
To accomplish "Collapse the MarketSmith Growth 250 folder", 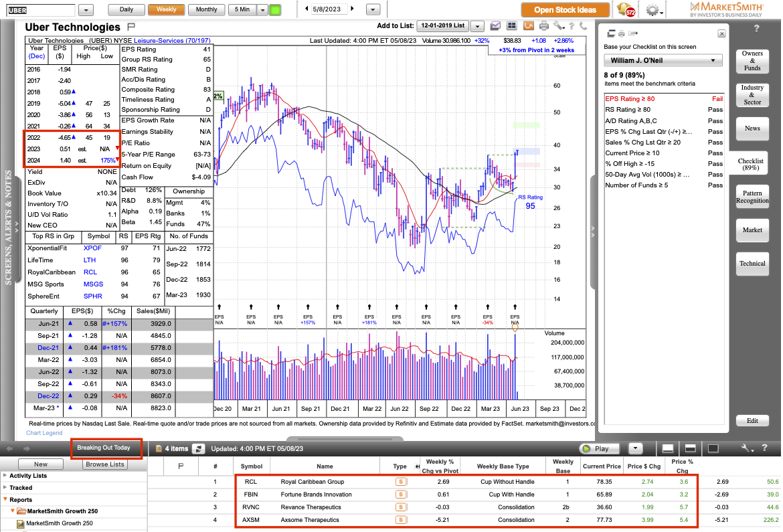I will pyautogui.click(x=13, y=511).
